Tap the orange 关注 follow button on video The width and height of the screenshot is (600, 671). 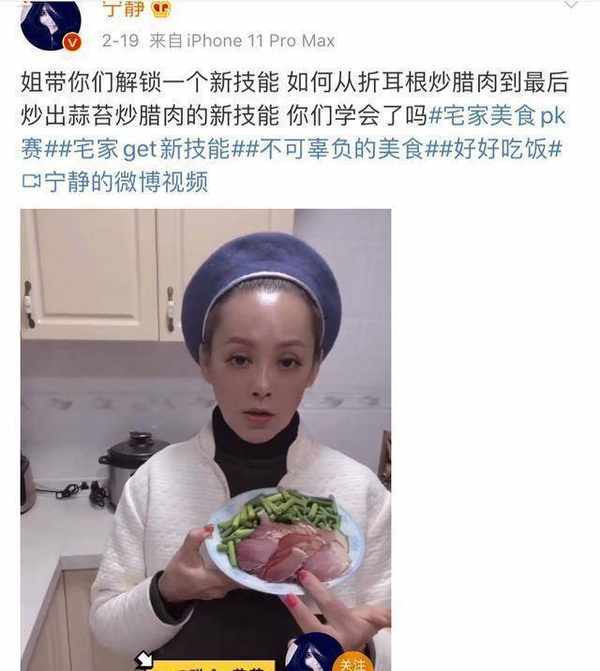[353, 662]
